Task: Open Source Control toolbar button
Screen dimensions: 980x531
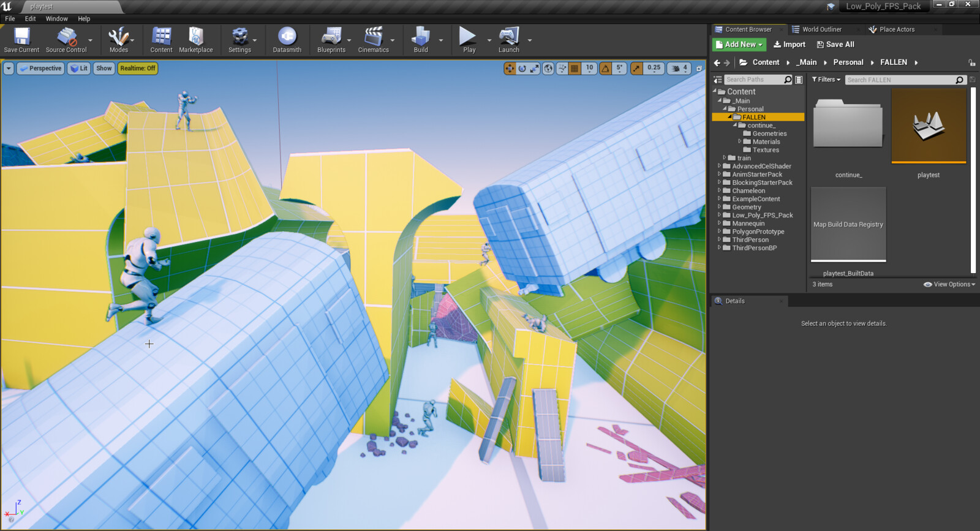Action: [x=66, y=40]
